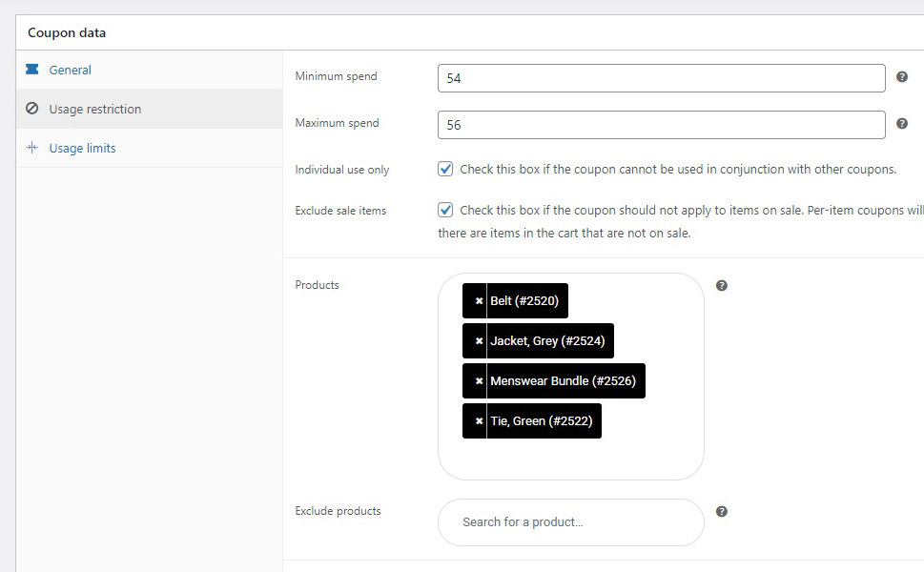The height and width of the screenshot is (572, 924).
Task: Click help icon beside Exclude products
Action: [722, 512]
